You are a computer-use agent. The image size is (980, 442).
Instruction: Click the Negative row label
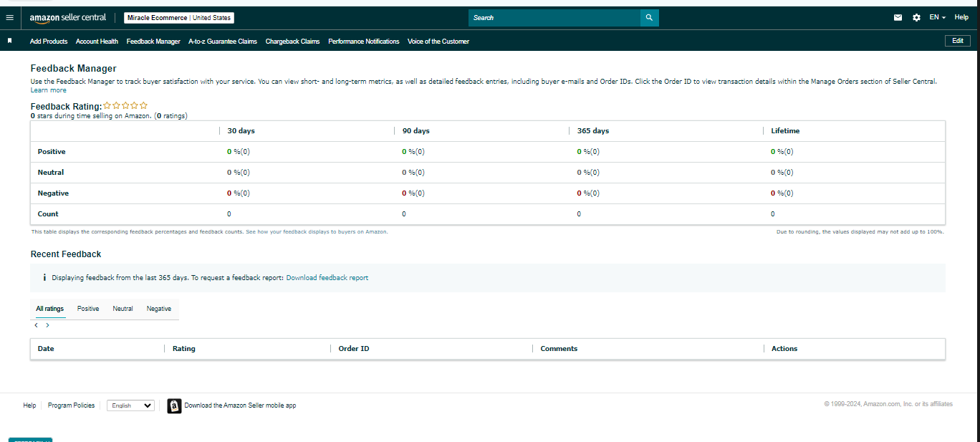point(53,193)
